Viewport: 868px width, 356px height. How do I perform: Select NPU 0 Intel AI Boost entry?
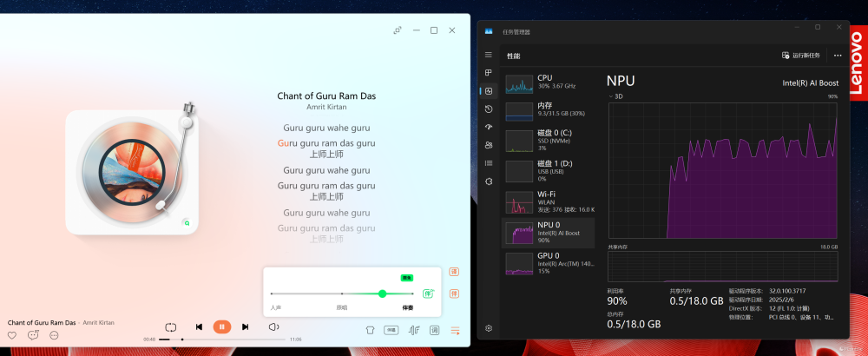548,233
